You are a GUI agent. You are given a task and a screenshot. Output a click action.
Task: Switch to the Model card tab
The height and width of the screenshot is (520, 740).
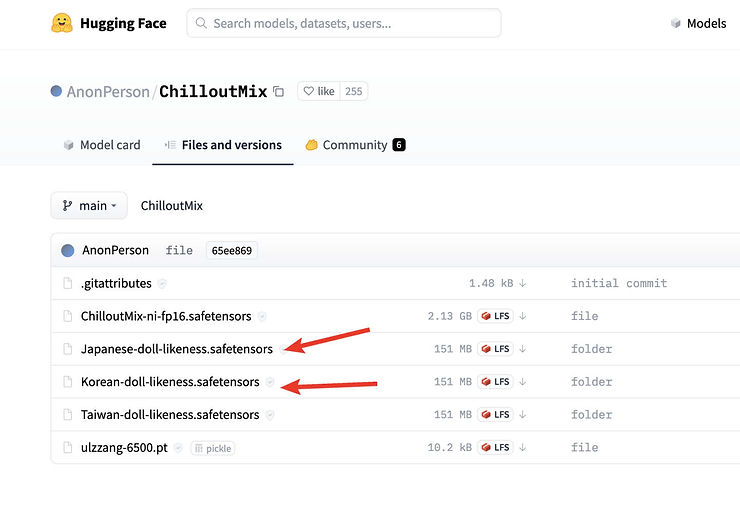[x=101, y=145]
